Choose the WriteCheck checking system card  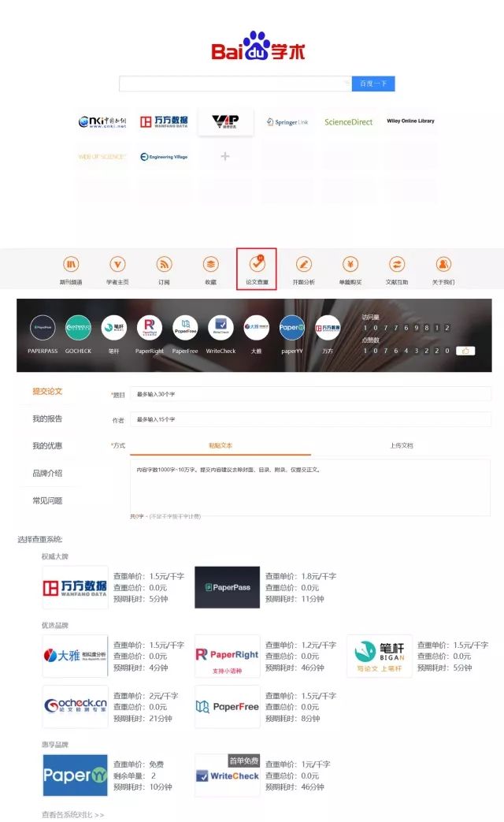pos(228,776)
